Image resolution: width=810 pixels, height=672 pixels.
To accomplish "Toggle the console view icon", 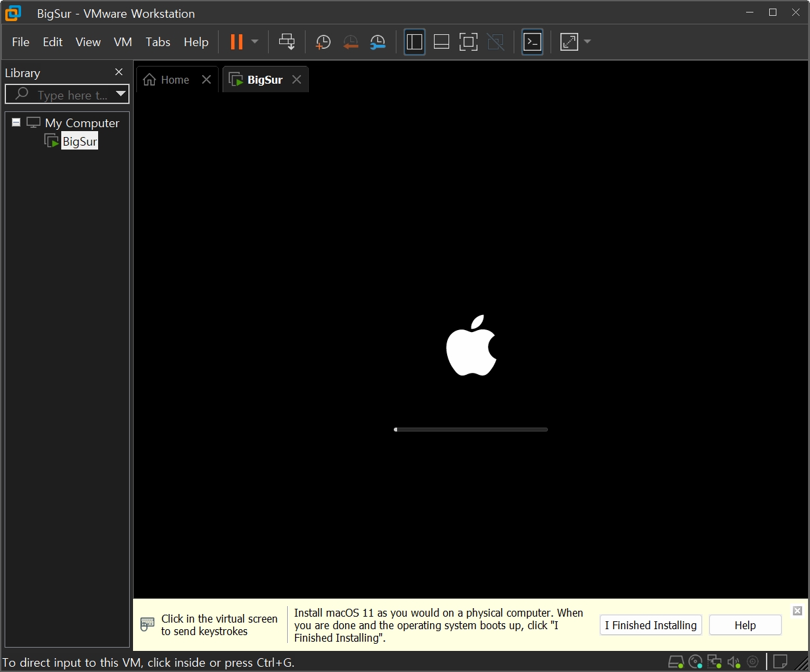I will pyautogui.click(x=532, y=42).
